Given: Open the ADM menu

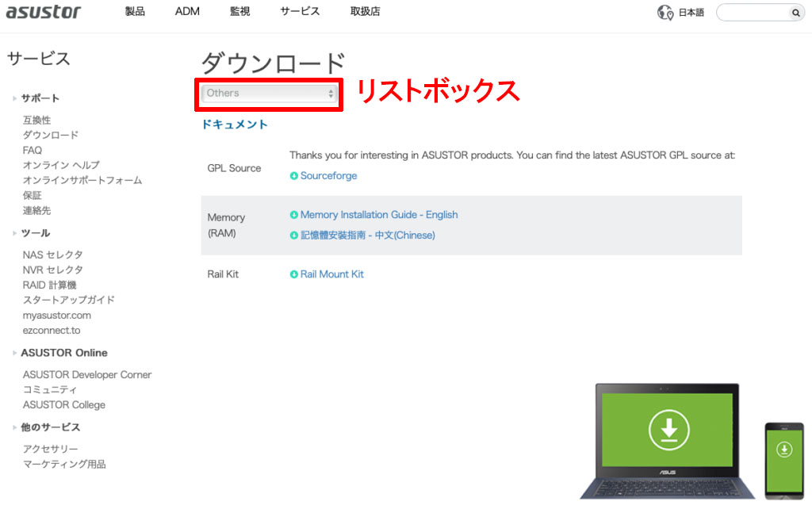Looking at the screenshot, I should pos(187,12).
